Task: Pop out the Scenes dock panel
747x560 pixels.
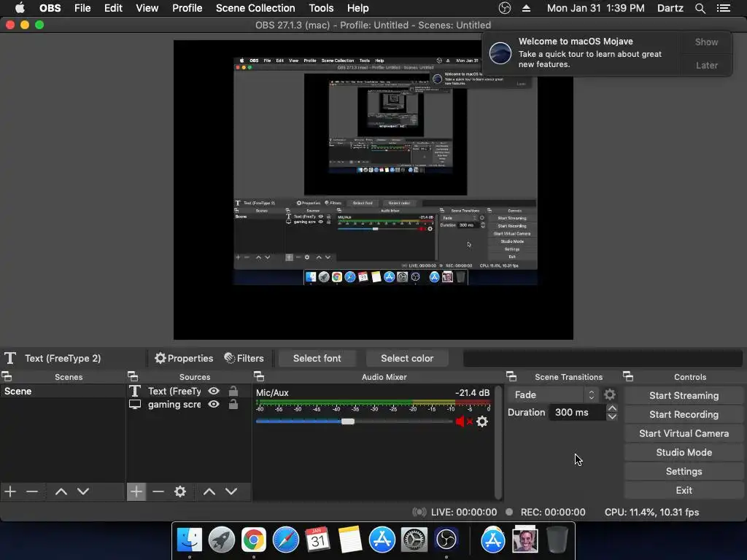Action: pyautogui.click(x=7, y=377)
